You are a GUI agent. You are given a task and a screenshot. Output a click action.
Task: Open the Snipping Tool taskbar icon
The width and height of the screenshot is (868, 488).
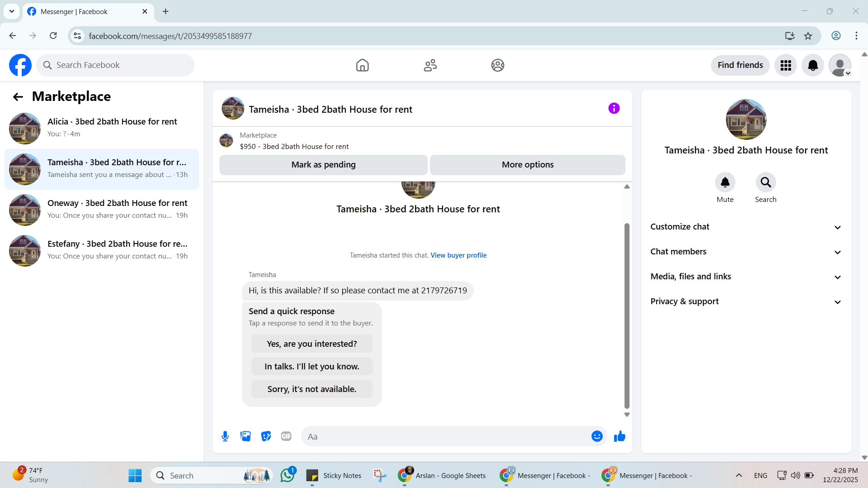point(380,475)
